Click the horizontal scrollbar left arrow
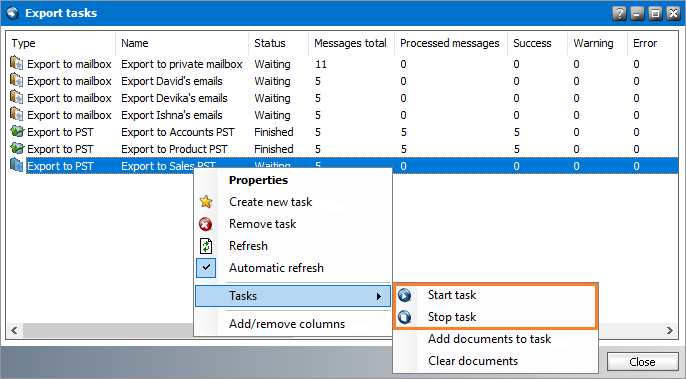This screenshot has height=379, width=686. 14,330
